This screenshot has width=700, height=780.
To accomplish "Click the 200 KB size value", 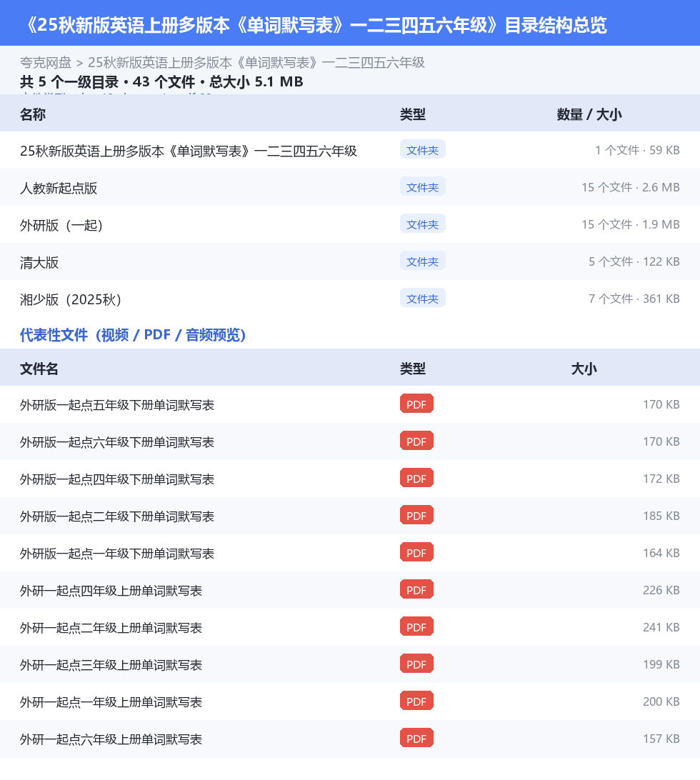I will pyautogui.click(x=661, y=702).
